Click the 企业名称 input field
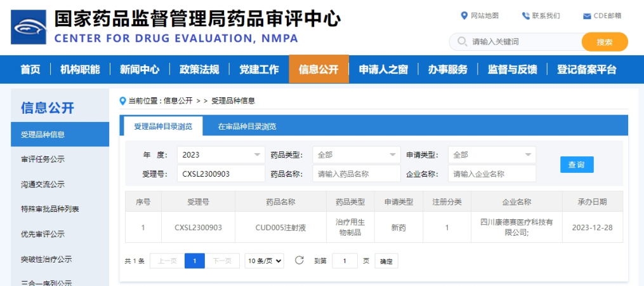644x286 pixels. pyautogui.click(x=492, y=174)
